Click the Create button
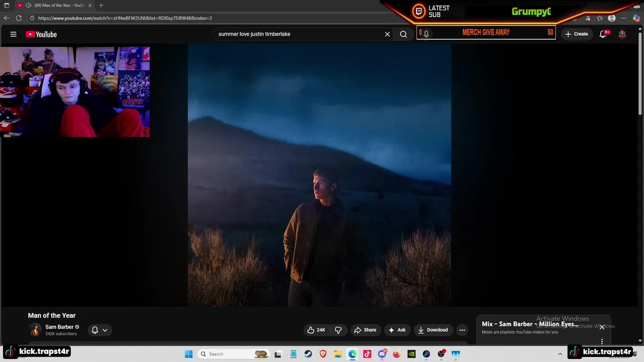This screenshot has height=362, width=644. pos(577,34)
